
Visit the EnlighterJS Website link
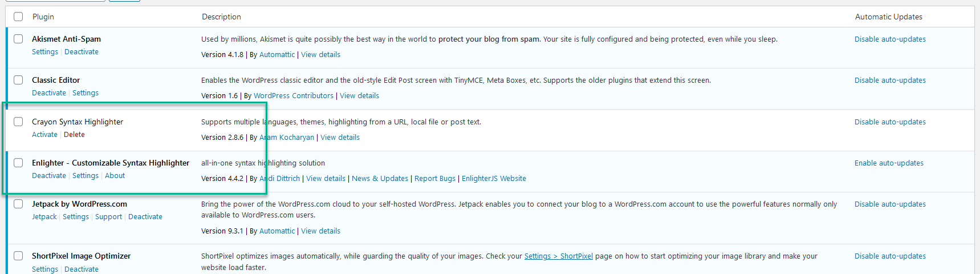tap(494, 179)
